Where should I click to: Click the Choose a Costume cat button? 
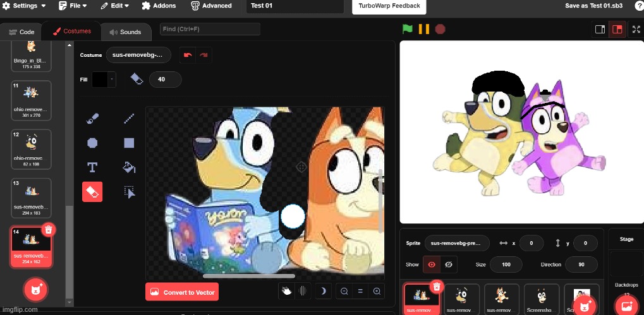point(36,290)
